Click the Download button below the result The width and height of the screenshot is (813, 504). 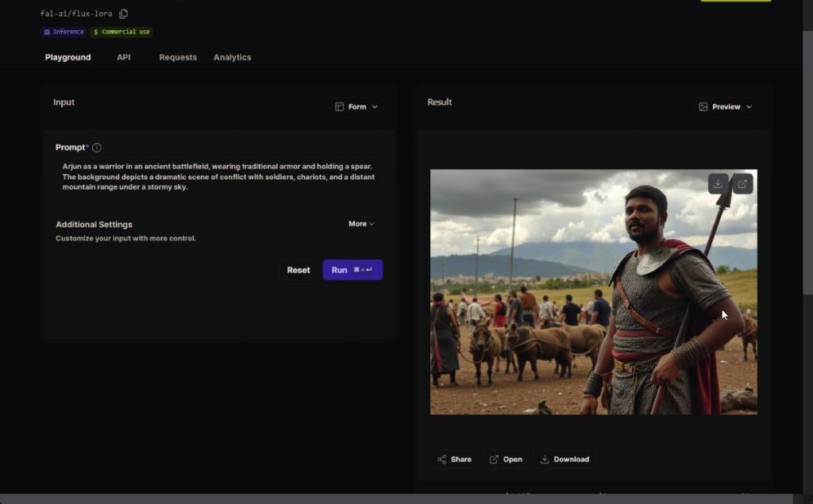pos(564,460)
